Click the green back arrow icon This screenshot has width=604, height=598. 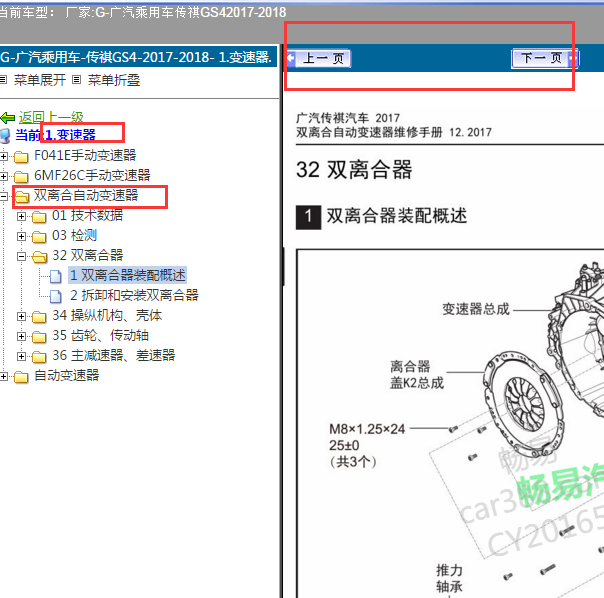pos(8,118)
